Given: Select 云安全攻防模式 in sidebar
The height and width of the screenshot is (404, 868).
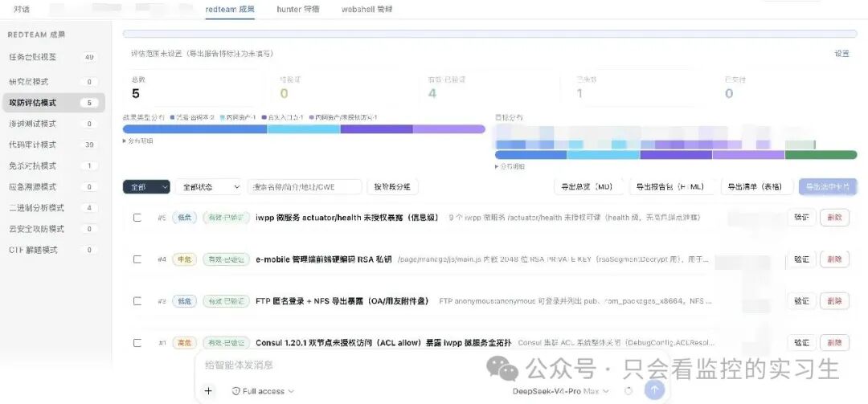Looking at the screenshot, I should click(x=53, y=229).
